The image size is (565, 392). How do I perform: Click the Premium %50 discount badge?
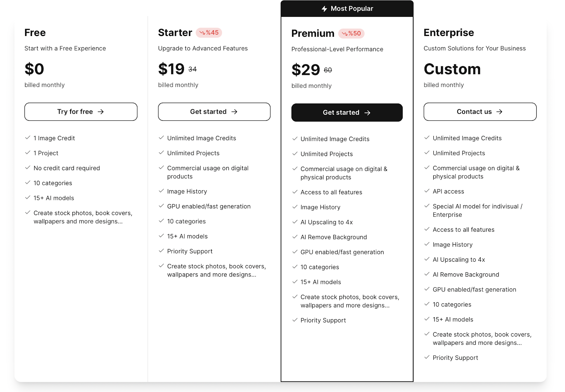click(x=351, y=34)
